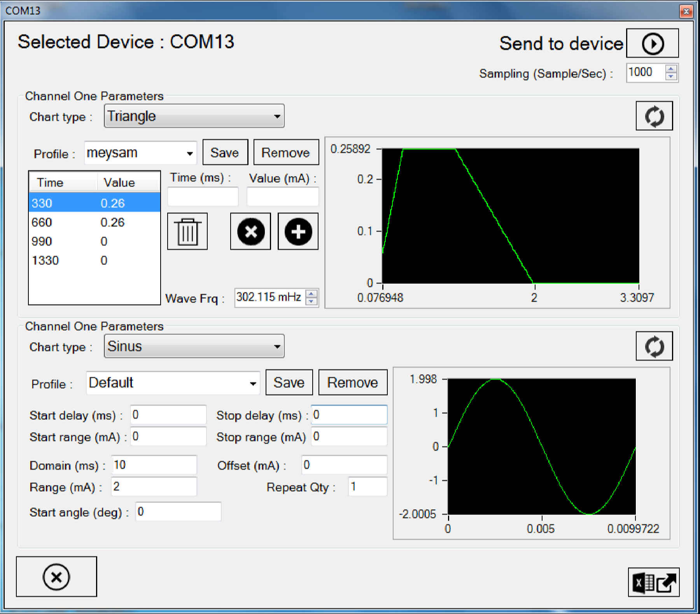Screen dimensions: 700x614
Task: Select the row with time 1330
Action: click(x=94, y=260)
